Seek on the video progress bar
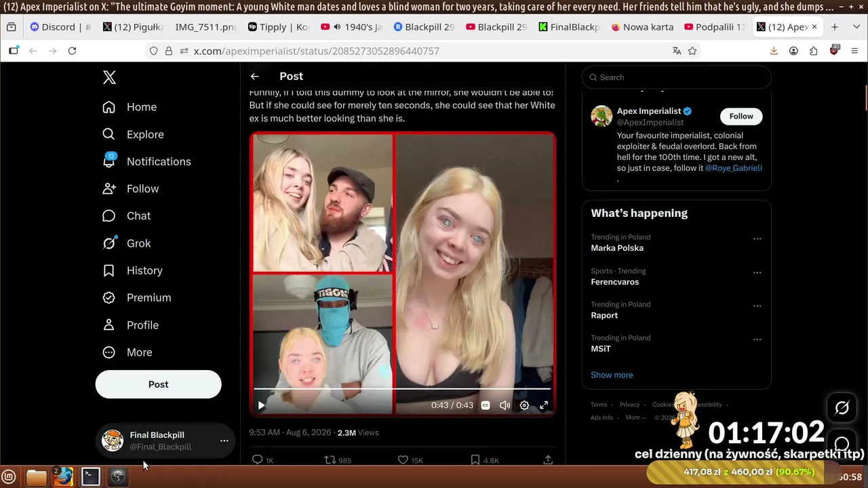 click(x=402, y=389)
